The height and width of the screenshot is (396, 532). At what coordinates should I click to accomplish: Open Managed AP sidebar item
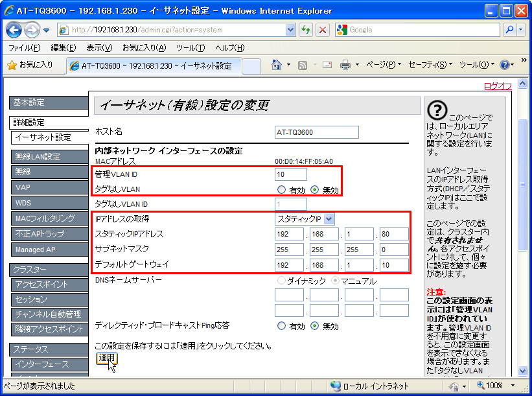click(50, 250)
